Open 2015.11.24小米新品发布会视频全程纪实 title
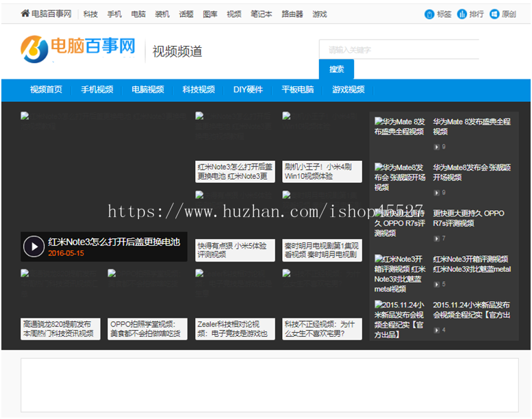Screen dimensions: 532x419 472,309
